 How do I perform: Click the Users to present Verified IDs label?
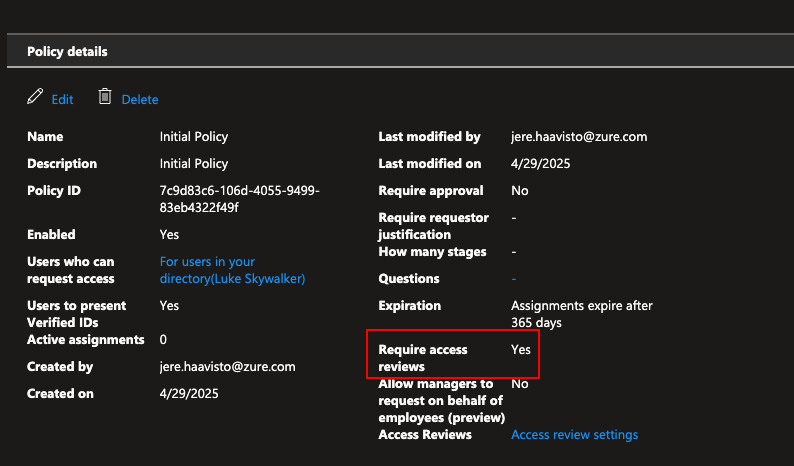click(x=76, y=314)
